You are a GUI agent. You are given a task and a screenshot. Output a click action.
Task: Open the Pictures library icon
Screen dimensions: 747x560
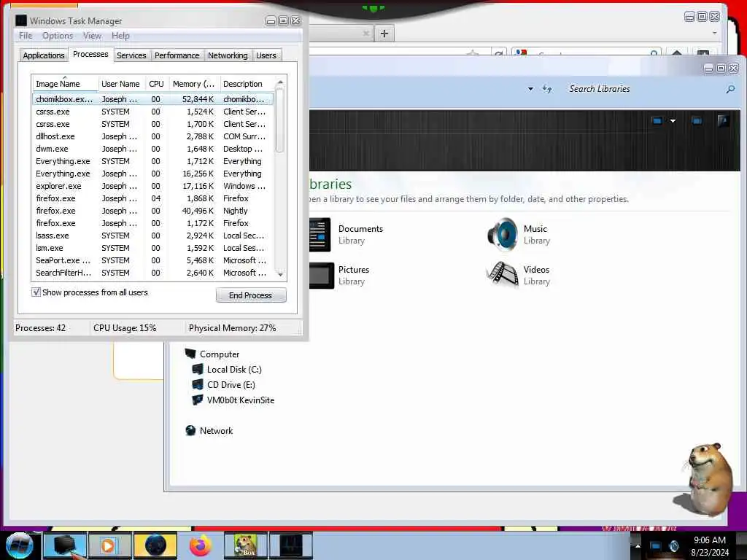pos(322,275)
